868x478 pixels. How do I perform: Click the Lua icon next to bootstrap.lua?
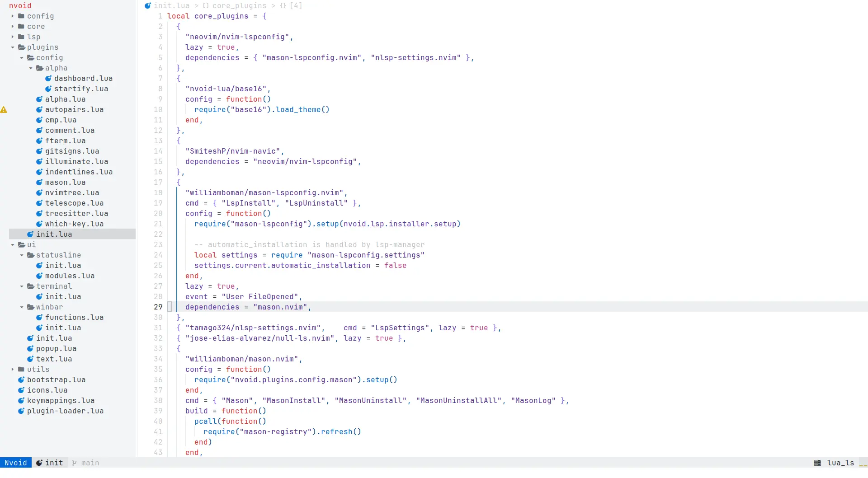(x=21, y=380)
